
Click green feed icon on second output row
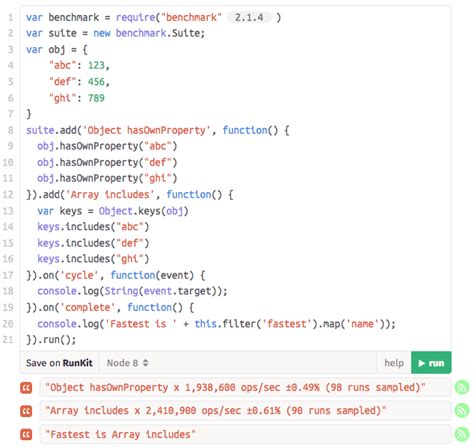(x=462, y=411)
